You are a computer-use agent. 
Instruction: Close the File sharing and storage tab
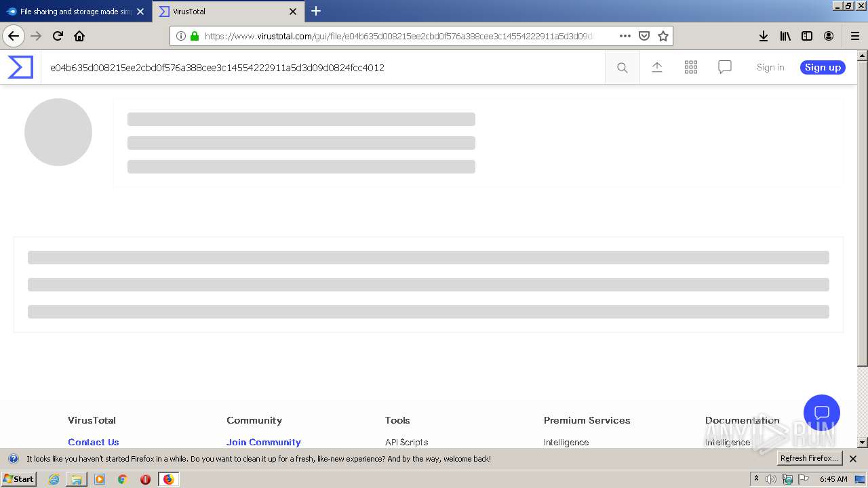(141, 12)
